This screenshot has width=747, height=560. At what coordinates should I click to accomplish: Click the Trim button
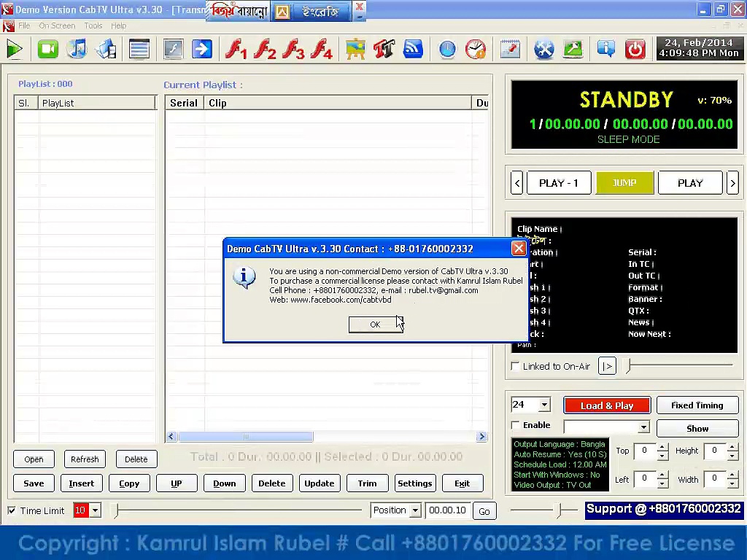tap(367, 483)
